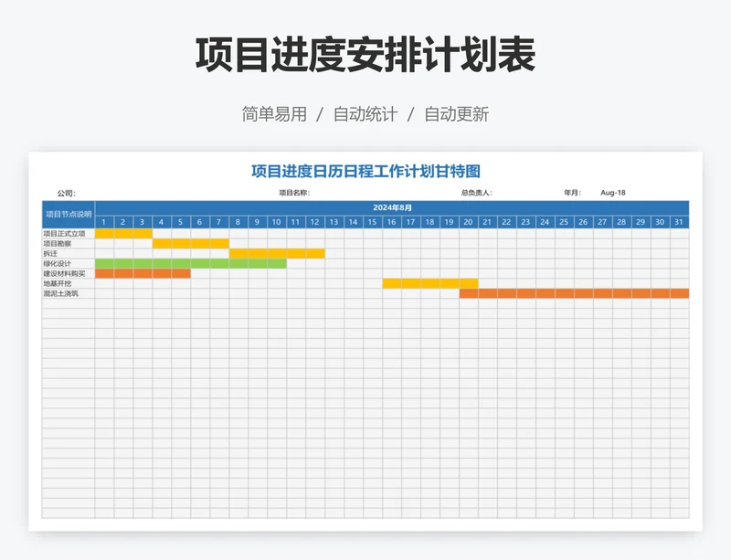Select the orange bar for 混凝土浇筑
731x560 pixels.
(x=575, y=294)
